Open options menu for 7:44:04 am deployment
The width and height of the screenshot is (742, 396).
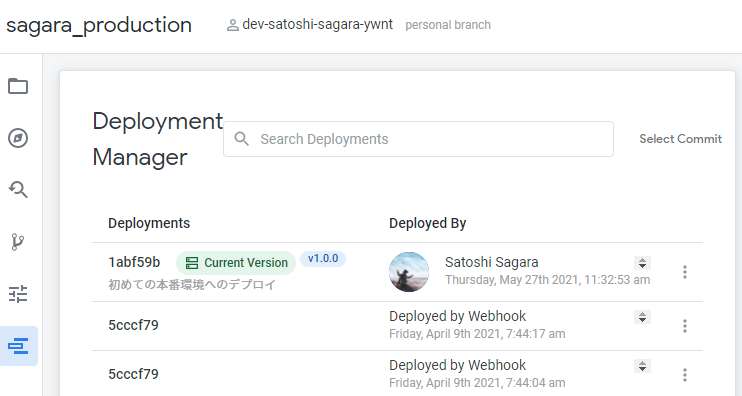(x=684, y=375)
